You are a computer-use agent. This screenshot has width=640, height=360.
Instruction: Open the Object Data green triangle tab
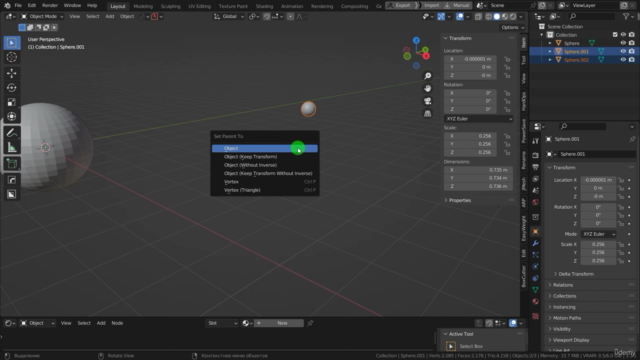[x=536, y=289]
